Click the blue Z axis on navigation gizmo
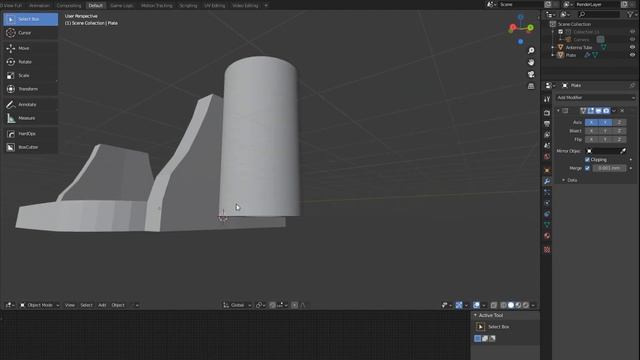Image resolution: width=640 pixels, height=360 pixels. [x=521, y=17]
